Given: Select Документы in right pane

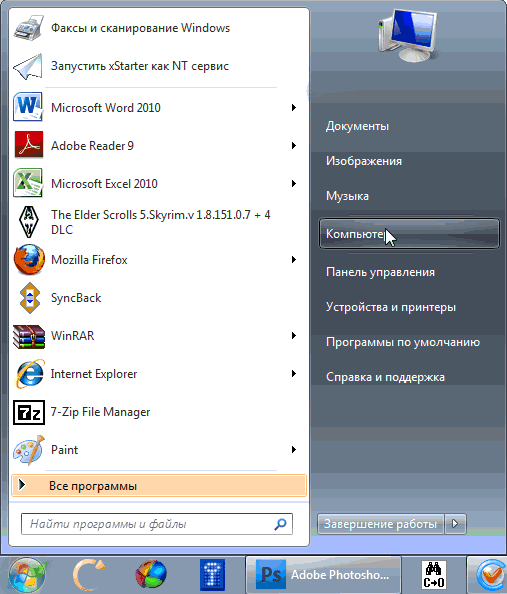Looking at the screenshot, I should [357, 126].
